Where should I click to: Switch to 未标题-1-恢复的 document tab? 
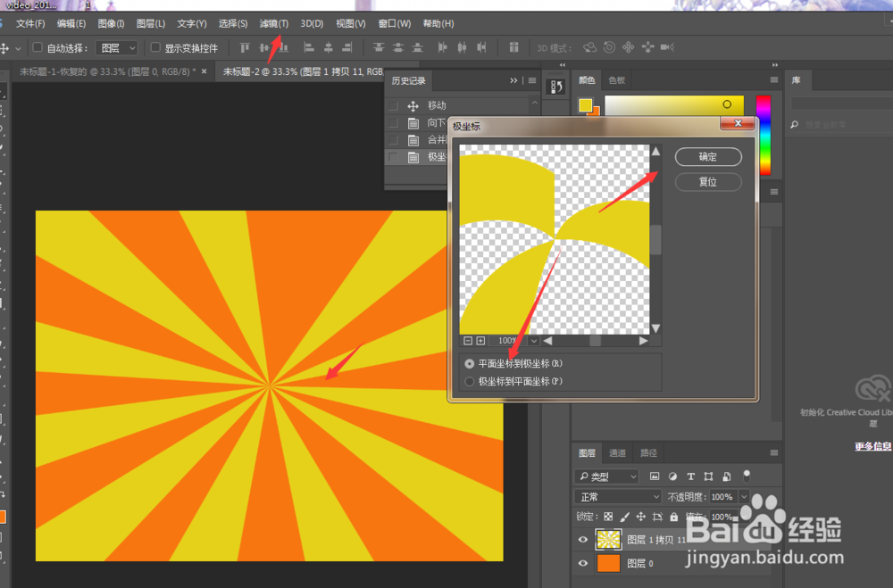tap(108, 71)
